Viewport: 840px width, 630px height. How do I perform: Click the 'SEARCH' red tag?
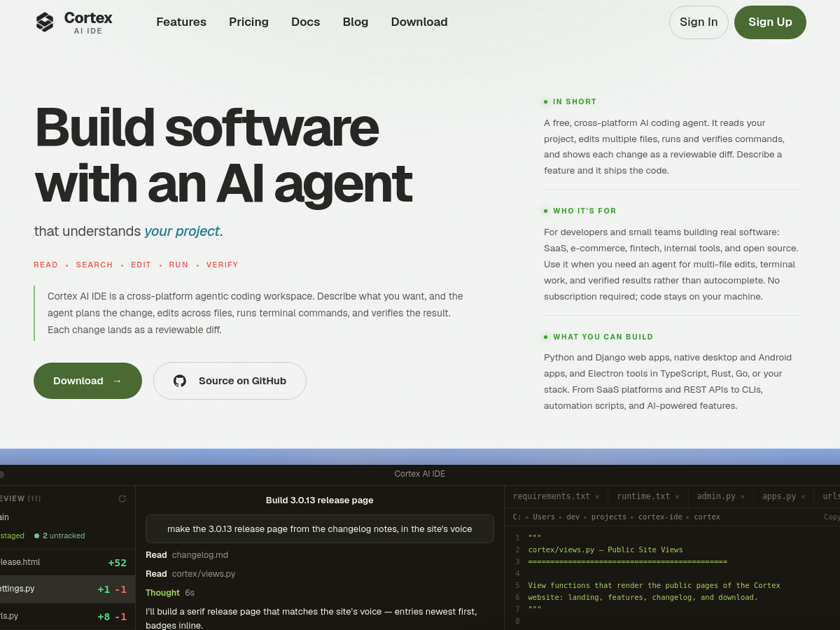tap(94, 265)
